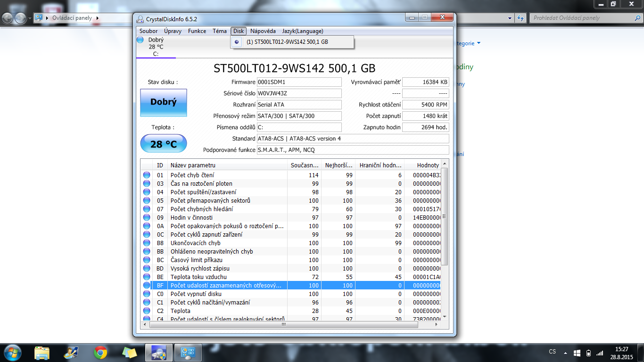This screenshot has width=644, height=362.
Task: Click status orb for row BC Časový limit příkazu
Action: pyautogui.click(x=147, y=260)
